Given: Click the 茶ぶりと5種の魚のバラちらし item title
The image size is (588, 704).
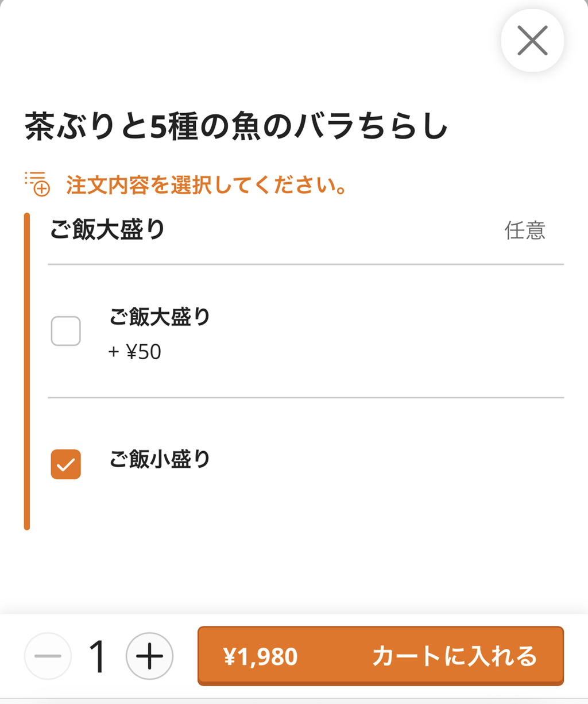Looking at the screenshot, I should coord(235,126).
